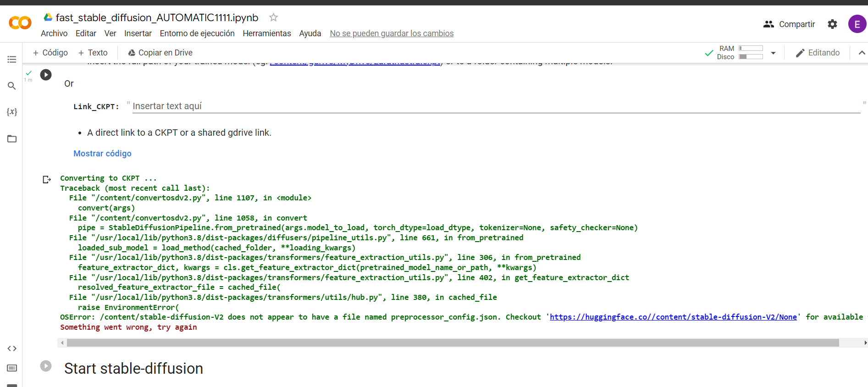Click Mostrar código link
The height and width of the screenshot is (387, 868).
(x=102, y=154)
